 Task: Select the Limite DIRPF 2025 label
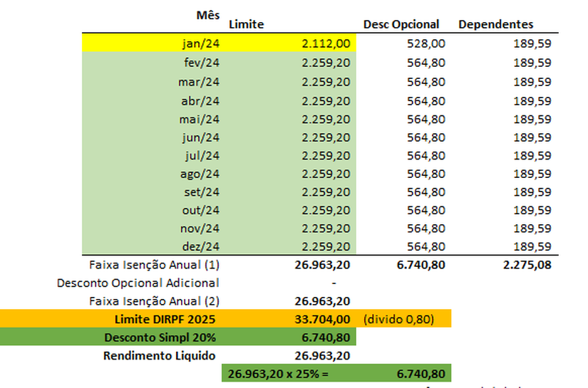point(165,319)
